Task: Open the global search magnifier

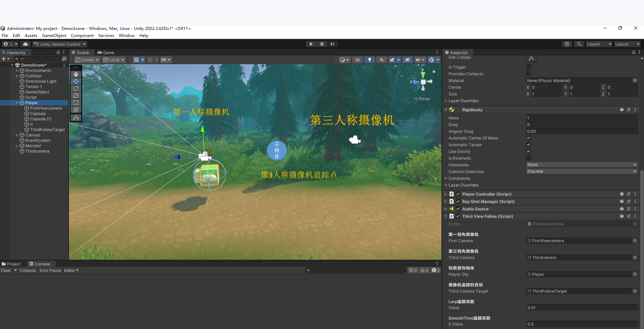Action: (x=579, y=44)
